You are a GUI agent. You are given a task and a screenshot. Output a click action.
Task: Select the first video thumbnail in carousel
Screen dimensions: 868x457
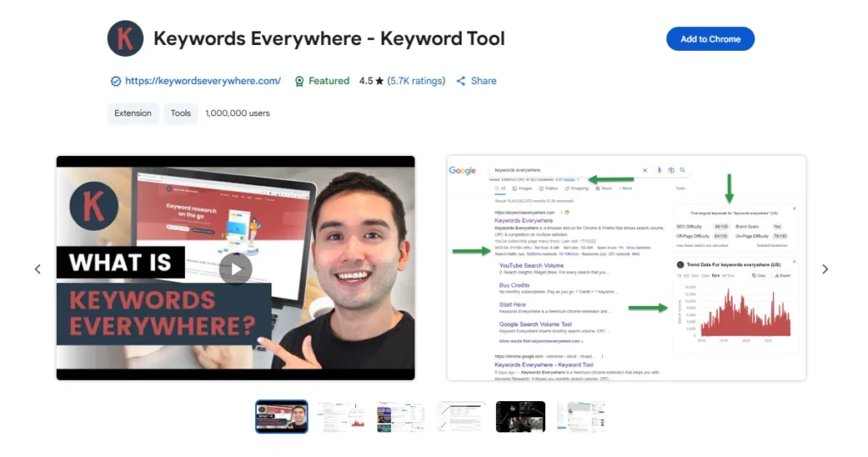(281, 416)
